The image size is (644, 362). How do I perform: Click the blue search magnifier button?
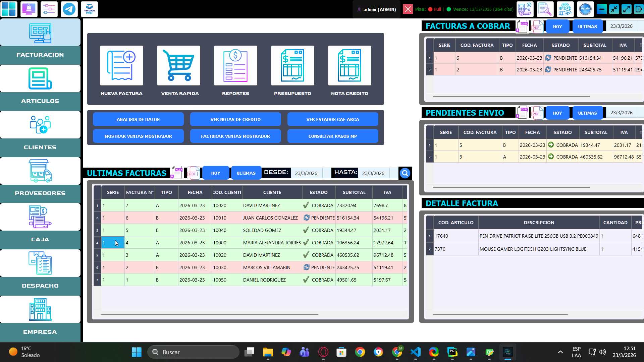(x=405, y=173)
